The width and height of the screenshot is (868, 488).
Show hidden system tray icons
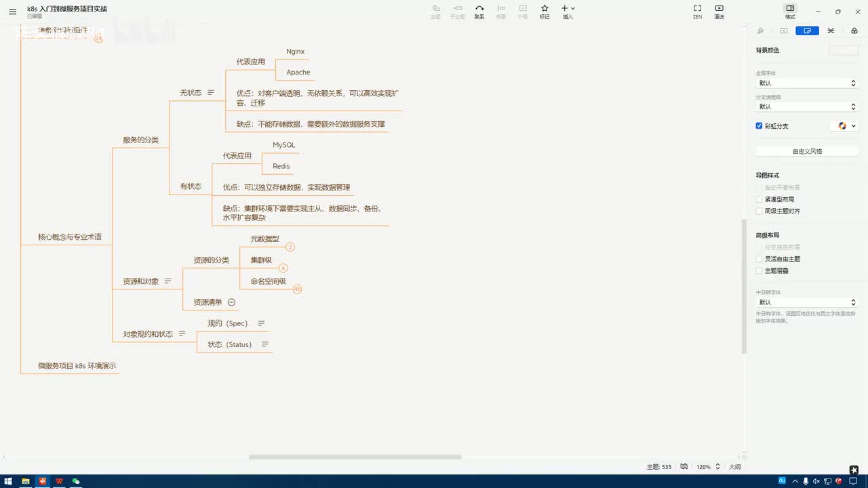click(x=795, y=481)
